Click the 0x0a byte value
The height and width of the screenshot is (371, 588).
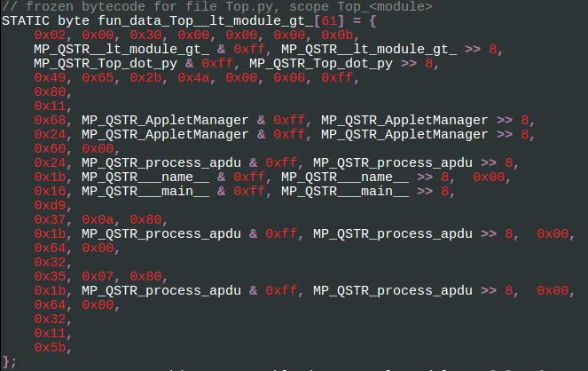tap(98, 220)
